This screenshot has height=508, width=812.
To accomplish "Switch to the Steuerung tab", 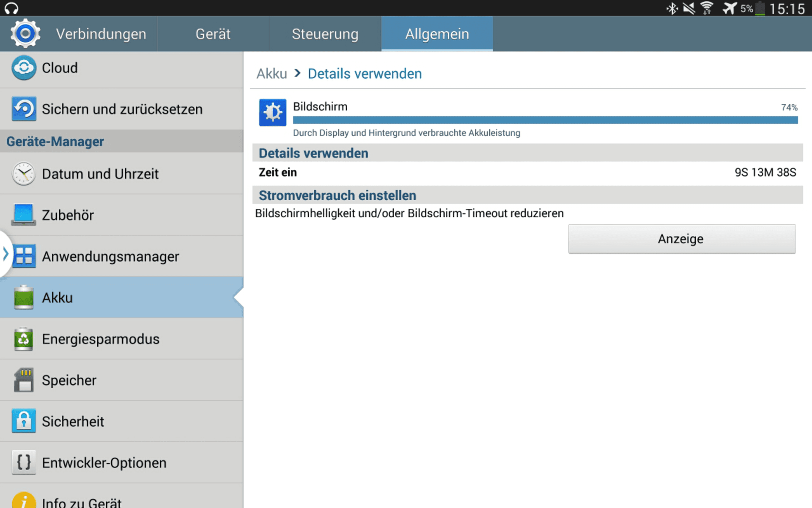I will pos(325,34).
